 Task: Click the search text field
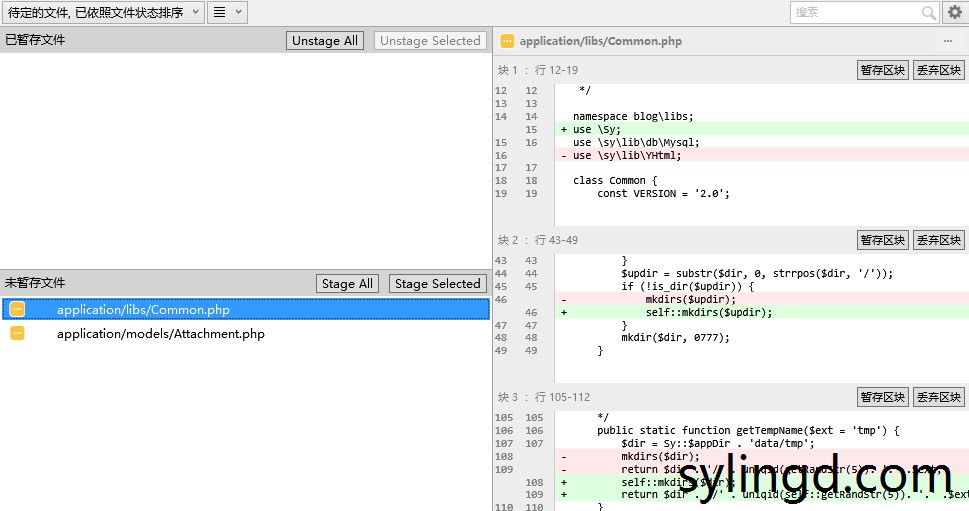pyautogui.click(x=855, y=12)
